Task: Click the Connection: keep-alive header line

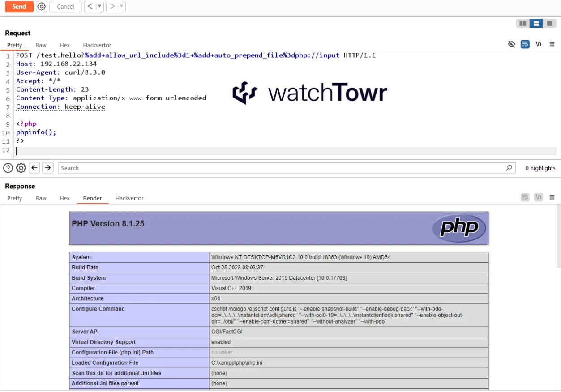Action: point(60,107)
